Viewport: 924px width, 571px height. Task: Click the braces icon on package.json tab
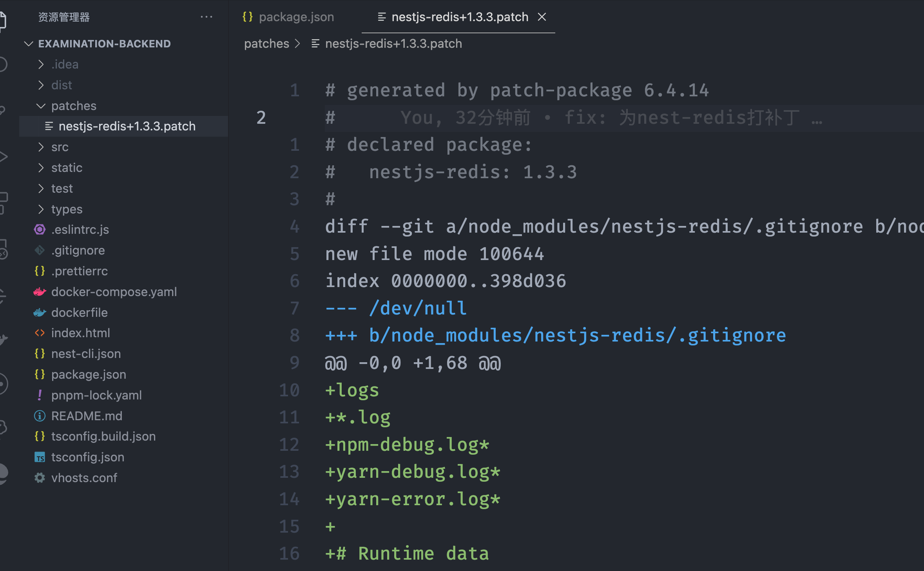click(247, 17)
